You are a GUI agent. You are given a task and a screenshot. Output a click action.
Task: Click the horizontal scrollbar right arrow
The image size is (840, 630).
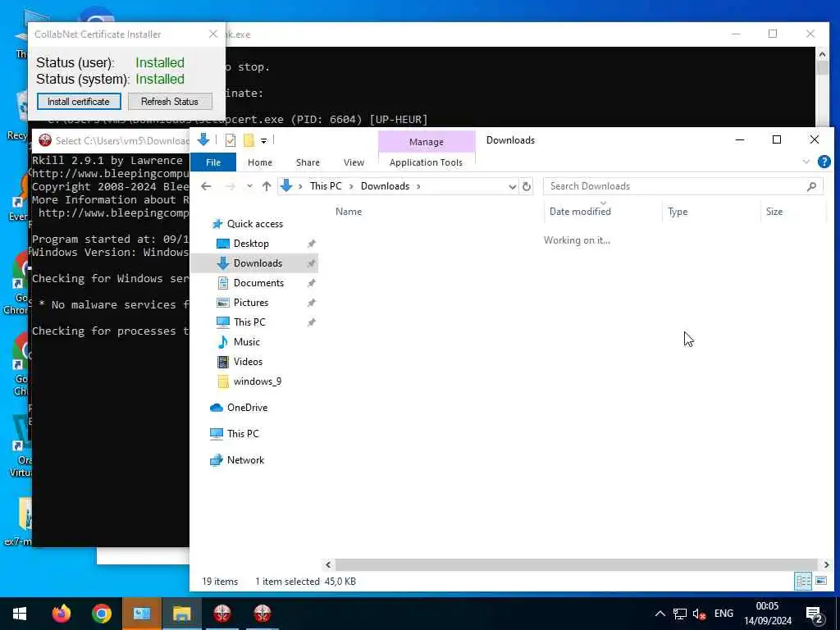[826, 564]
